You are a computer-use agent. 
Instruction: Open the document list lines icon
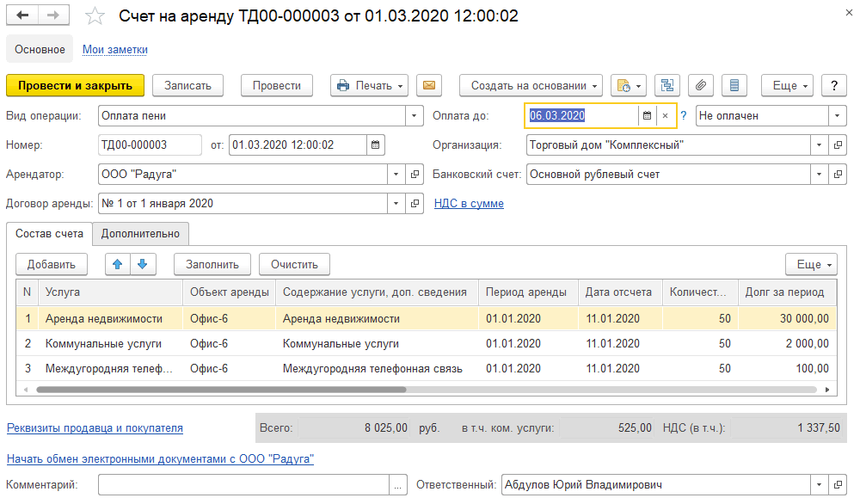coord(734,85)
